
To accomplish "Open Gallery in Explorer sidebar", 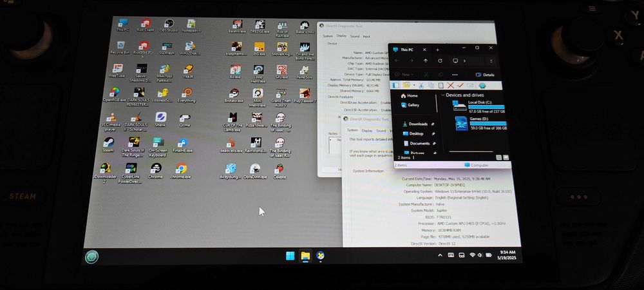I will pyautogui.click(x=410, y=105).
